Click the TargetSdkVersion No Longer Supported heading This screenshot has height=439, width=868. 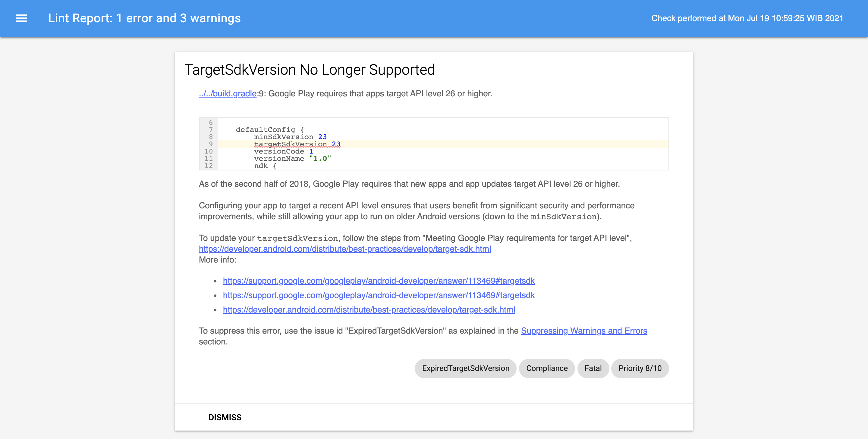click(x=309, y=70)
